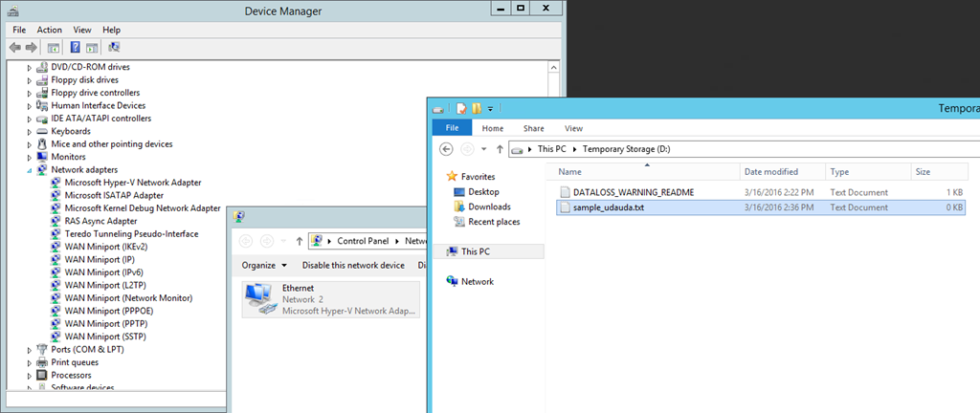Open the File tab in Explorer
Screen dimensions: 980x413
click(452, 128)
